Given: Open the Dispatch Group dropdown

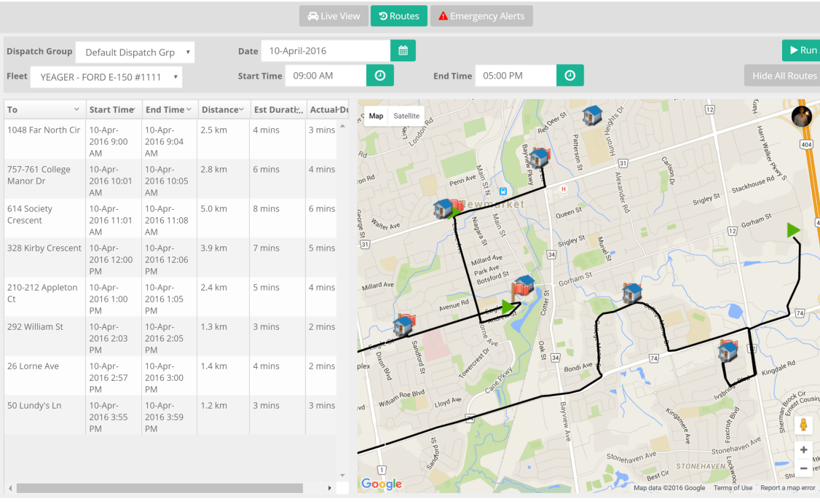Looking at the screenshot, I should pyautogui.click(x=135, y=52).
